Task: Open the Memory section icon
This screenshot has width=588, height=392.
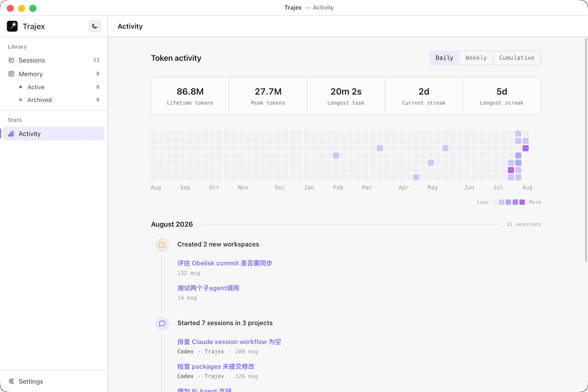Action: click(x=11, y=74)
